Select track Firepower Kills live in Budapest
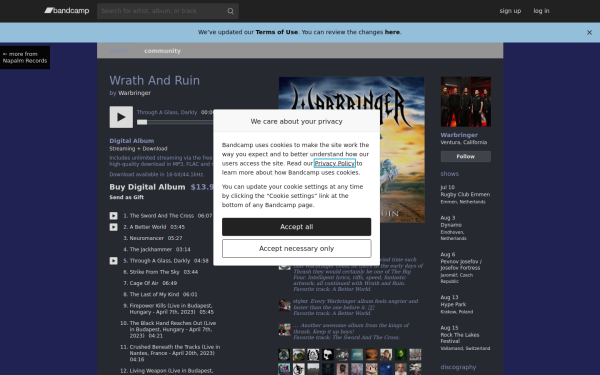This screenshot has height=375, width=600. pos(171,309)
